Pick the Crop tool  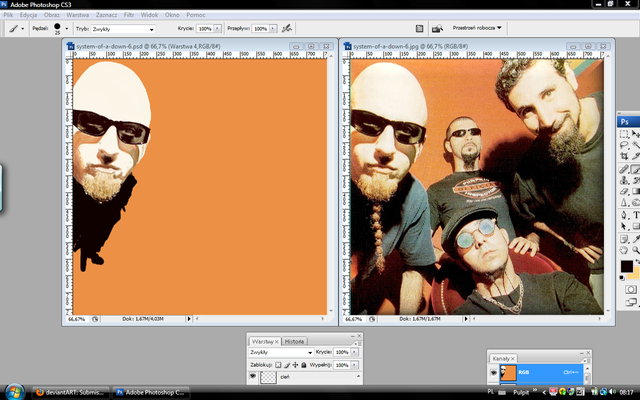click(624, 156)
